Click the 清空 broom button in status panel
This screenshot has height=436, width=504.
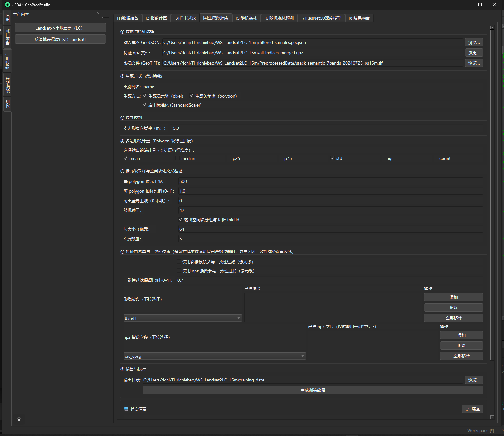pos(472,409)
